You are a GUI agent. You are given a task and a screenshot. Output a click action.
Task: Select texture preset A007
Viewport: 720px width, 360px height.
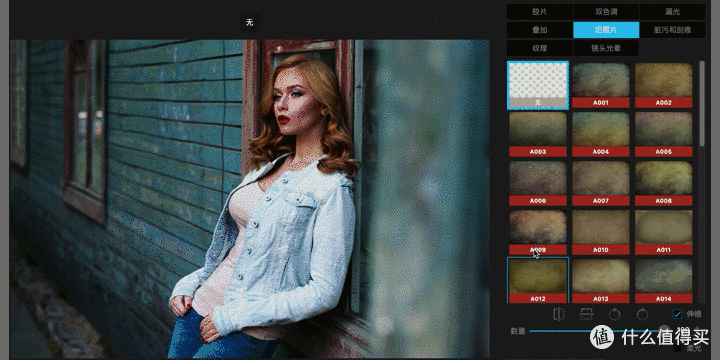pyautogui.click(x=601, y=184)
